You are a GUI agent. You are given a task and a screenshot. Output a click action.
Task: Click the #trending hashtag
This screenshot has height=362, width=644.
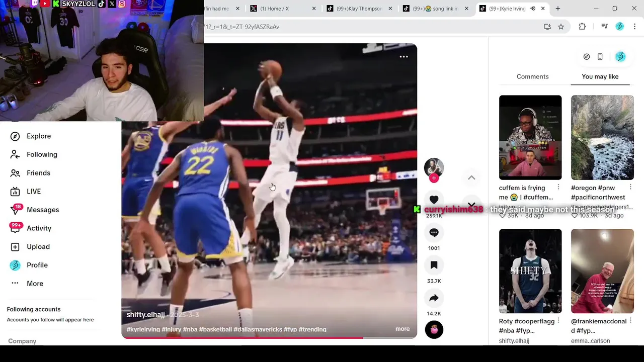(312, 329)
